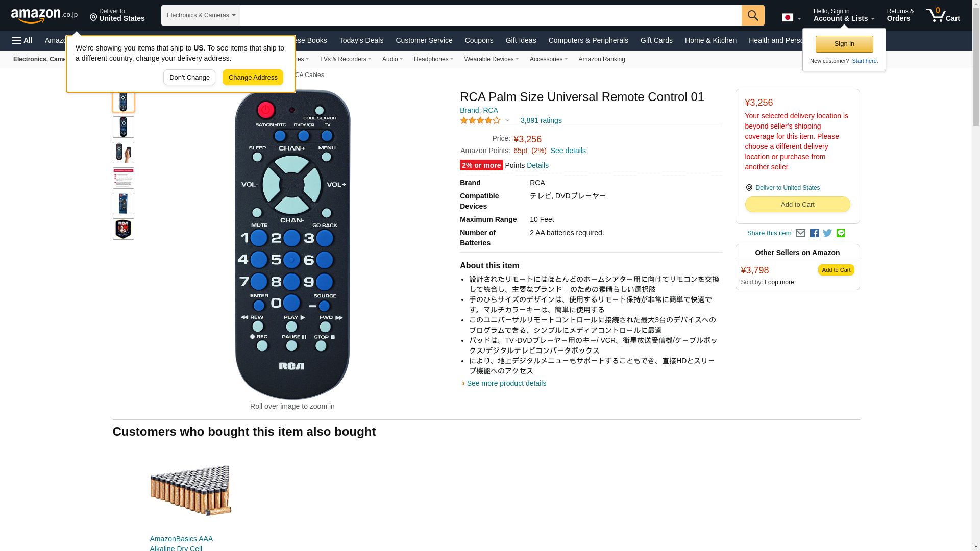Share this item on Facebook
980x551 pixels.
(814, 233)
